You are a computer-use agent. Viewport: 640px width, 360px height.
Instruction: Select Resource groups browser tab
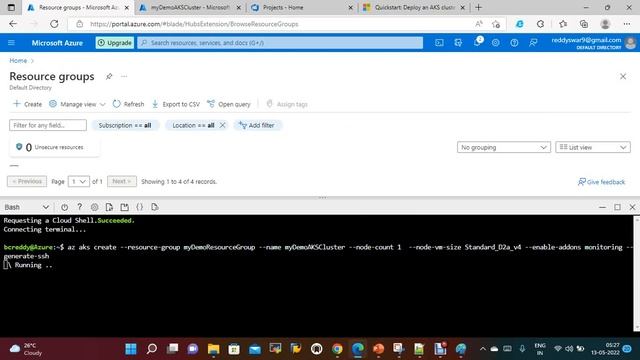click(78, 8)
